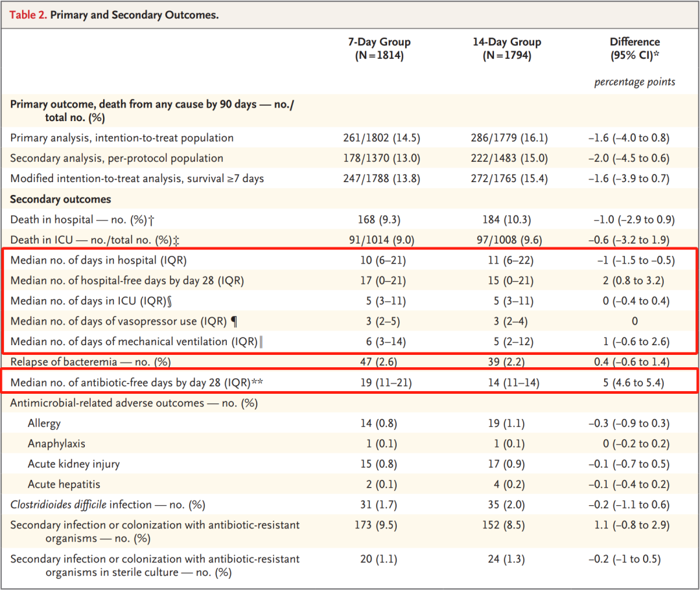Image resolution: width=700 pixels, height=590 pixels.
Task: Select the value '247/1788 (13.8)'
Action: (x=381, y=178)
